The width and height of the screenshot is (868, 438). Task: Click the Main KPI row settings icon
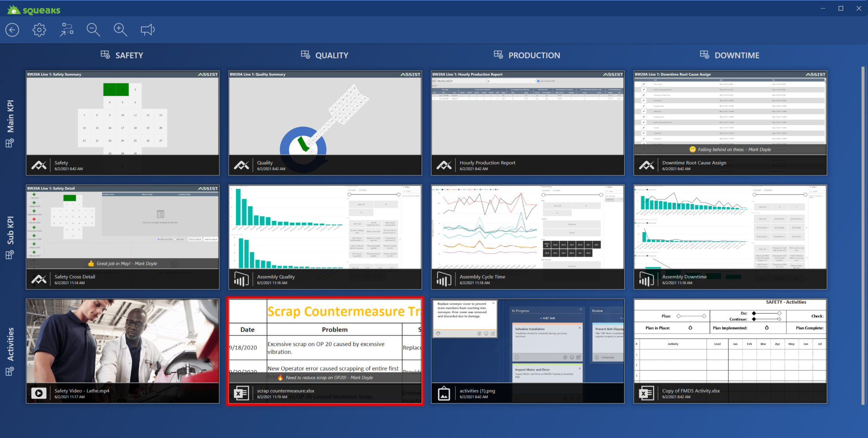point(9,143)
